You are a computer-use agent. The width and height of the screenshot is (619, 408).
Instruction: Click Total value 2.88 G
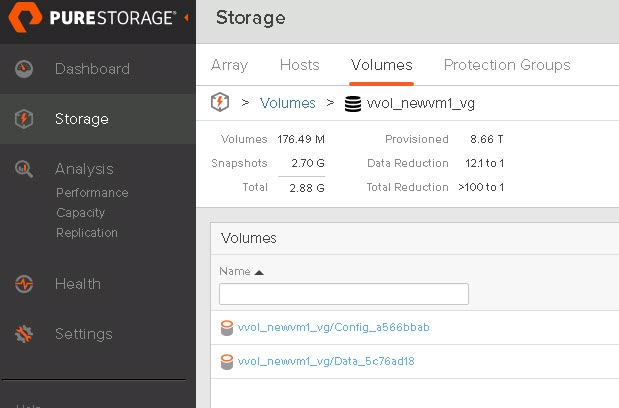point(307,188)
